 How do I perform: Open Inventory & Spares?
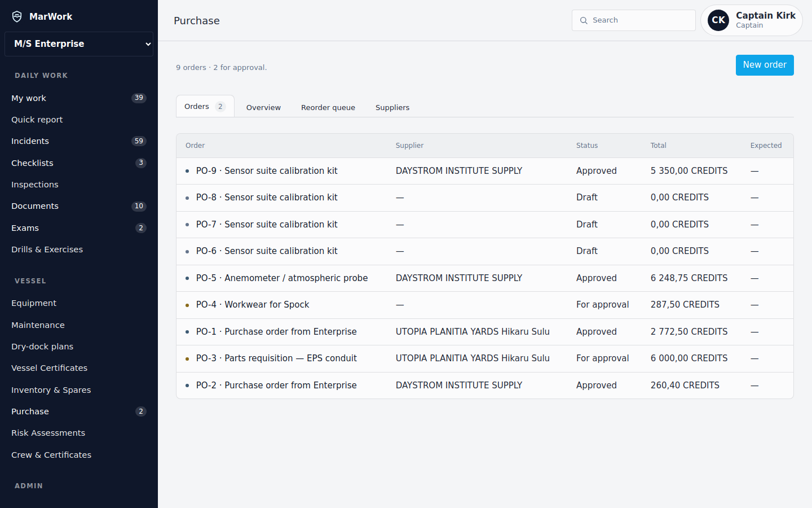coord(79,390)
